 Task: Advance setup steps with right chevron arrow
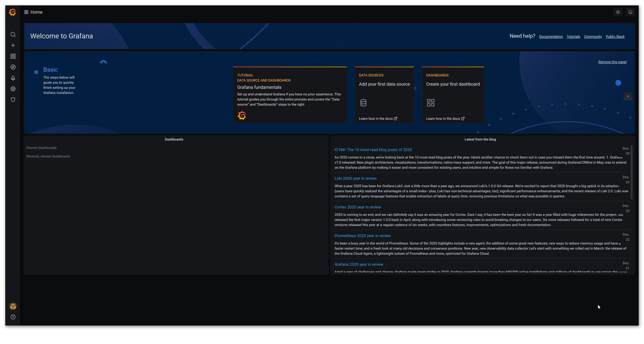click(628, 96)
